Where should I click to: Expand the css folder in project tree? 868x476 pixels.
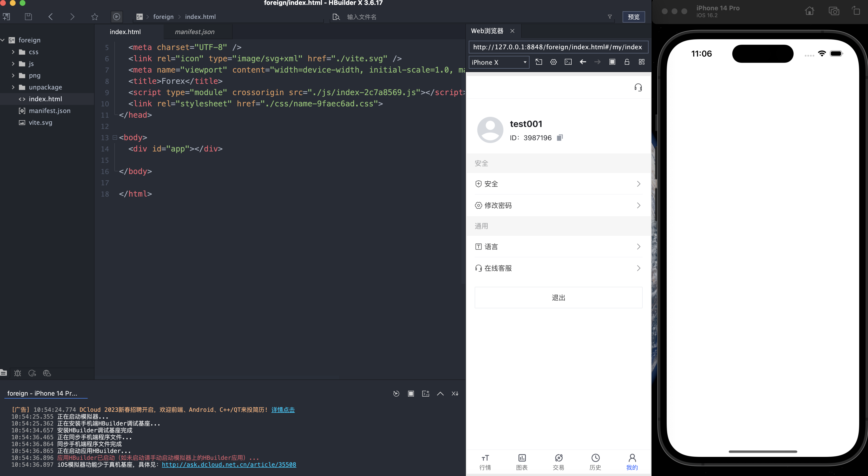point(13,52)
